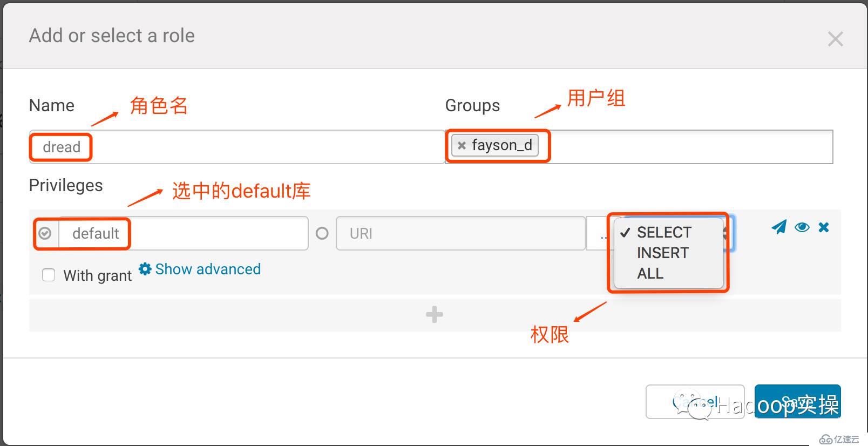This screenshot has height=446, width=868.
Task: Click the gear icon beside Show advanced
Action: [x=145, y=269]
